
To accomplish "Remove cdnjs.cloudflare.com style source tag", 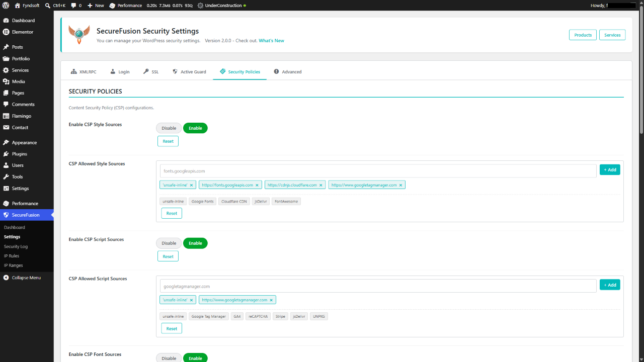I will point(321,185).
